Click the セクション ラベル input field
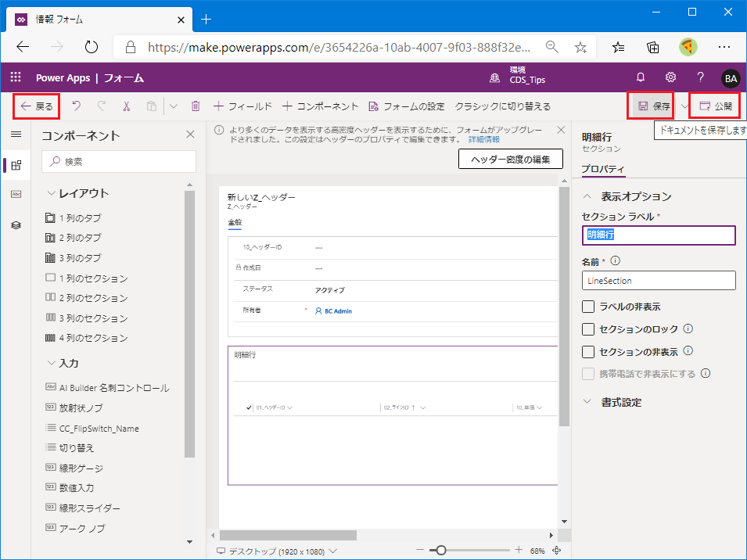Image resolution: width=747 pixels, height=560 pixels. 659,235
